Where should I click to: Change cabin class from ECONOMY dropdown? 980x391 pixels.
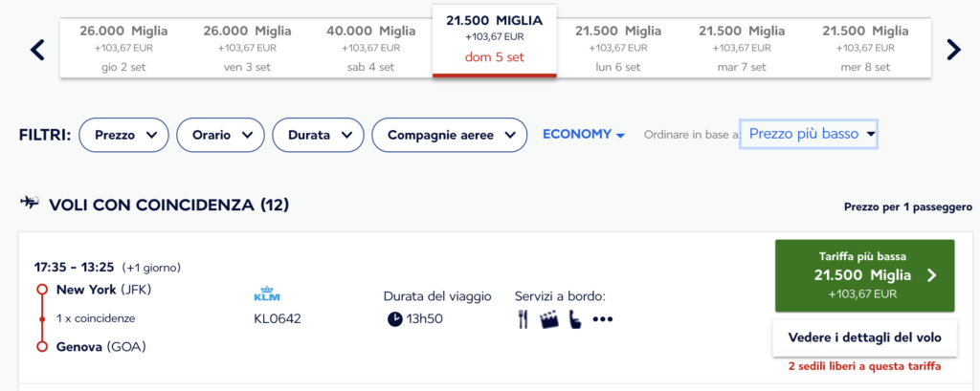pos(584,134)
